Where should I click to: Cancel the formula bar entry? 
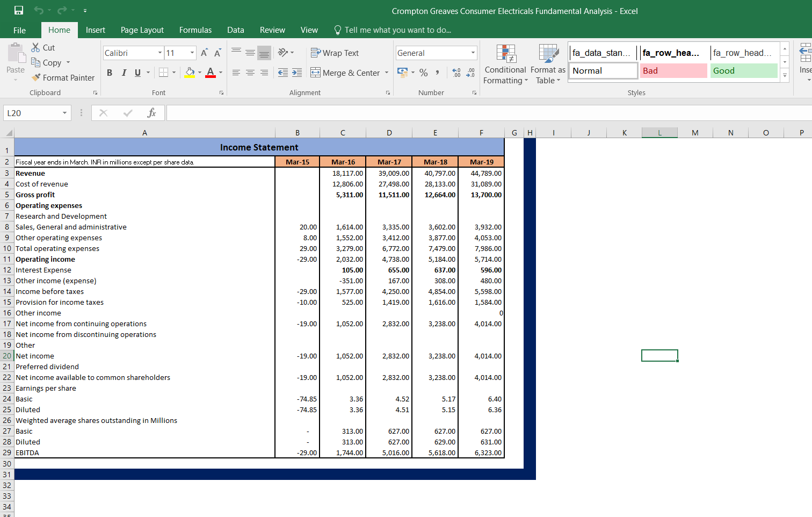pyautogui.click(x=104, y=113)
